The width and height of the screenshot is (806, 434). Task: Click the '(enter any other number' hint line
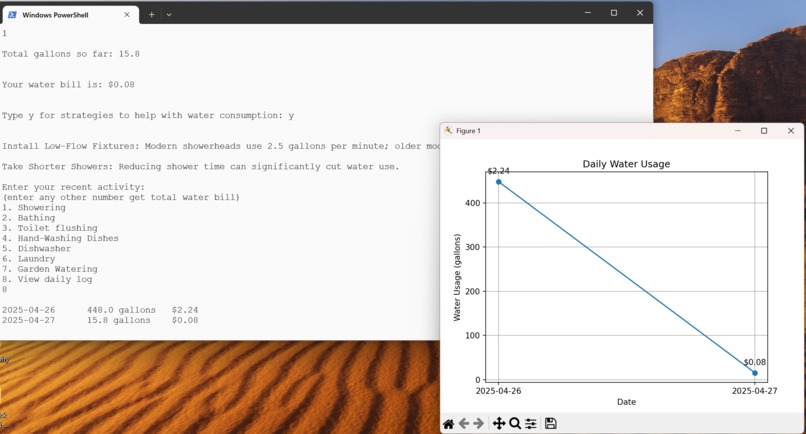coord(121,197)
